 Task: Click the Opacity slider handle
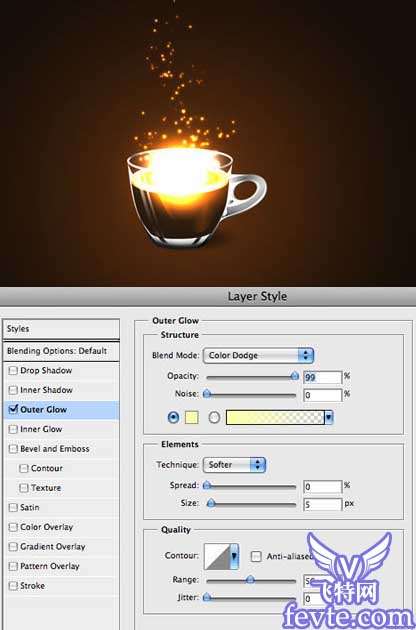pos(295,376)
